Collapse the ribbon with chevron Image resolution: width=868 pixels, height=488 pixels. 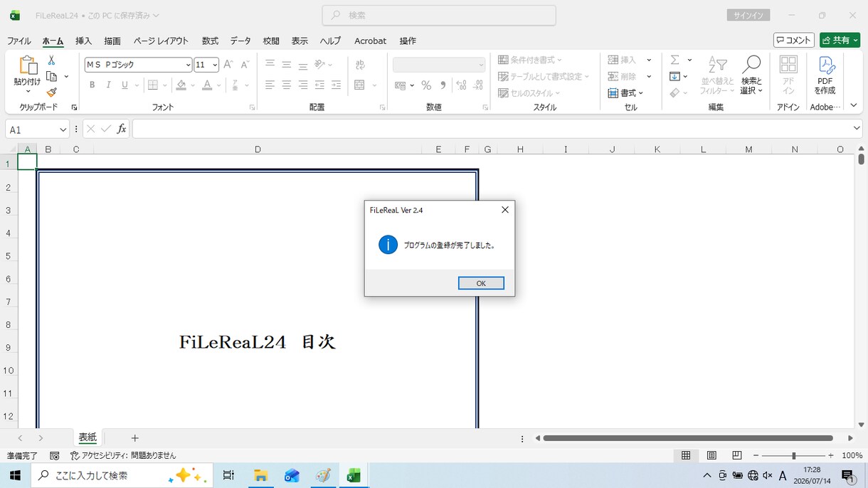tap(854, 106)
